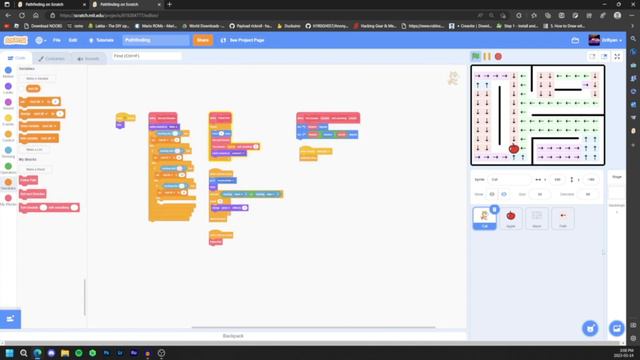640x360 pixels.
Task: Click the add extension button
Action: pos(10,318)
